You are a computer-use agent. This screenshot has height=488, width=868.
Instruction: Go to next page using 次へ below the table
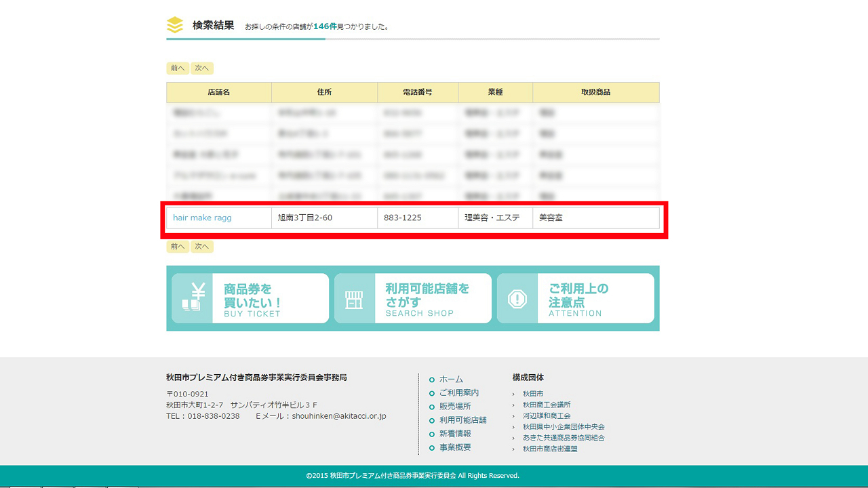(202, 247)
